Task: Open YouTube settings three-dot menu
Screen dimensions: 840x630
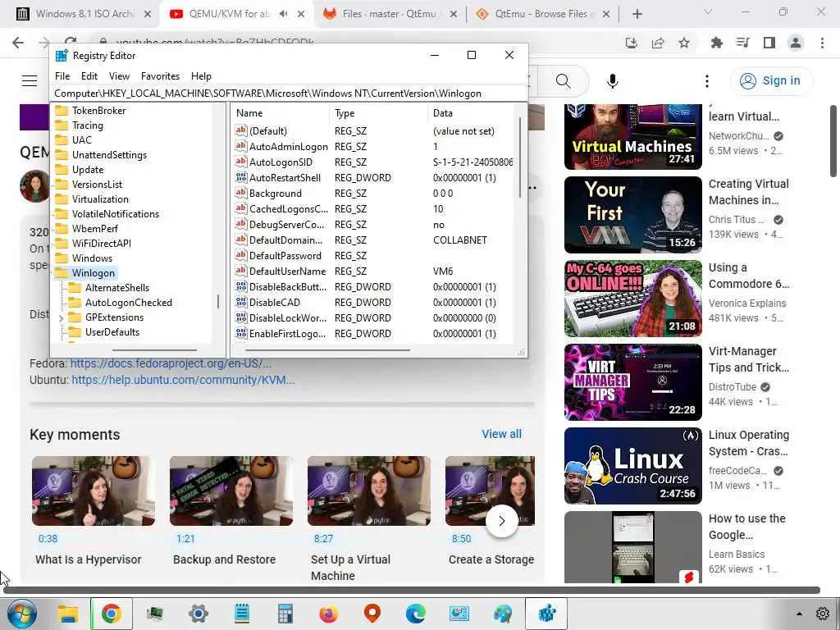Action: [707, 81]
